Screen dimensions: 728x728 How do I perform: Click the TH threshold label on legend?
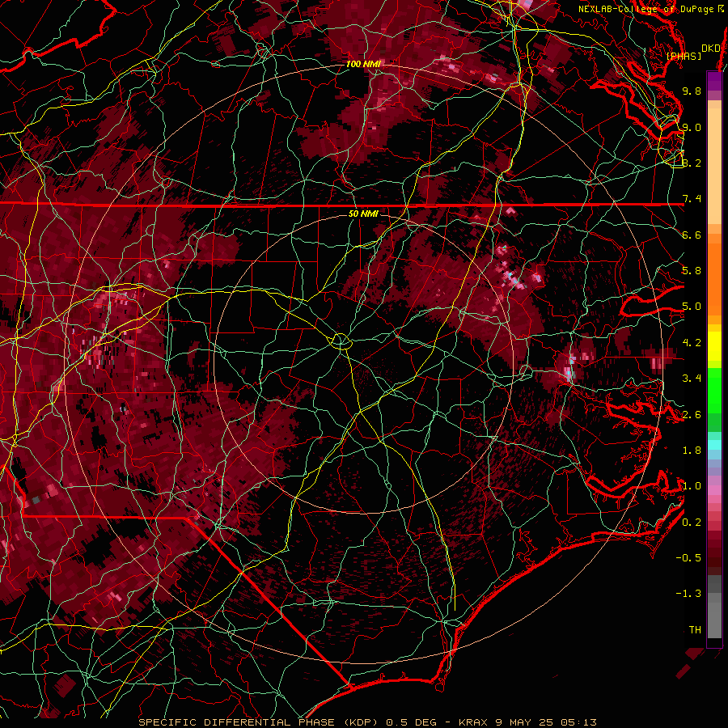point(695,630)
